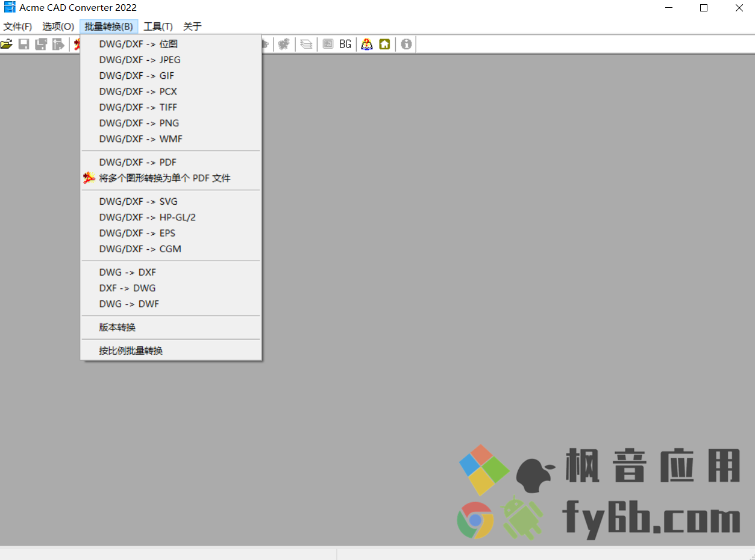The image size is (755, 560).
Task: Open 按比例批量转换 scaled batch conversion
Action: pos(171,350)
